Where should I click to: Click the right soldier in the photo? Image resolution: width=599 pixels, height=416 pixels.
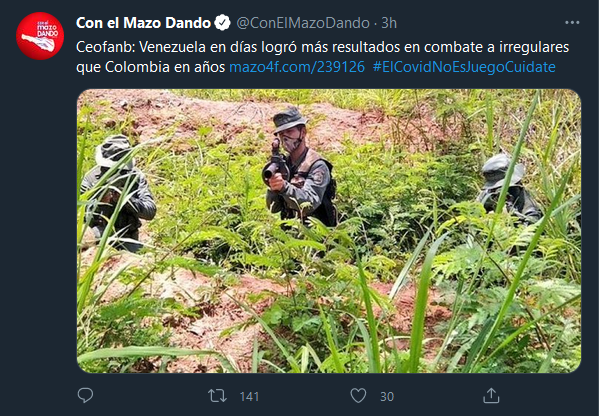[x=507, y=188]
